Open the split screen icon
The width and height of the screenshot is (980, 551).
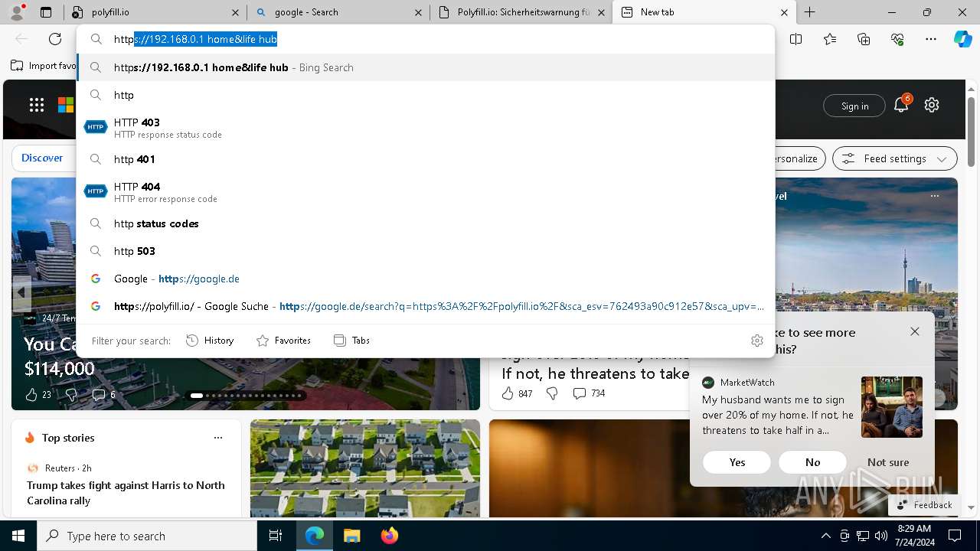pos(796,39)
